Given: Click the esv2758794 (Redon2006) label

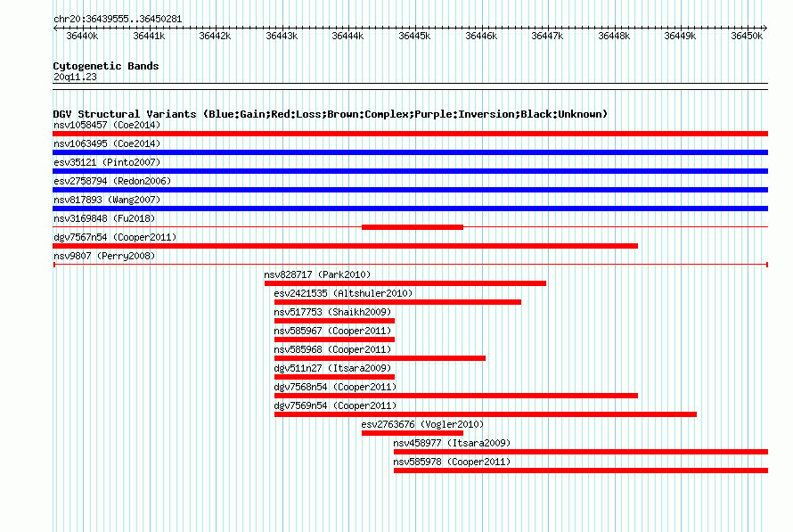Looking at the screenshot, I should (x=112, y=181).
